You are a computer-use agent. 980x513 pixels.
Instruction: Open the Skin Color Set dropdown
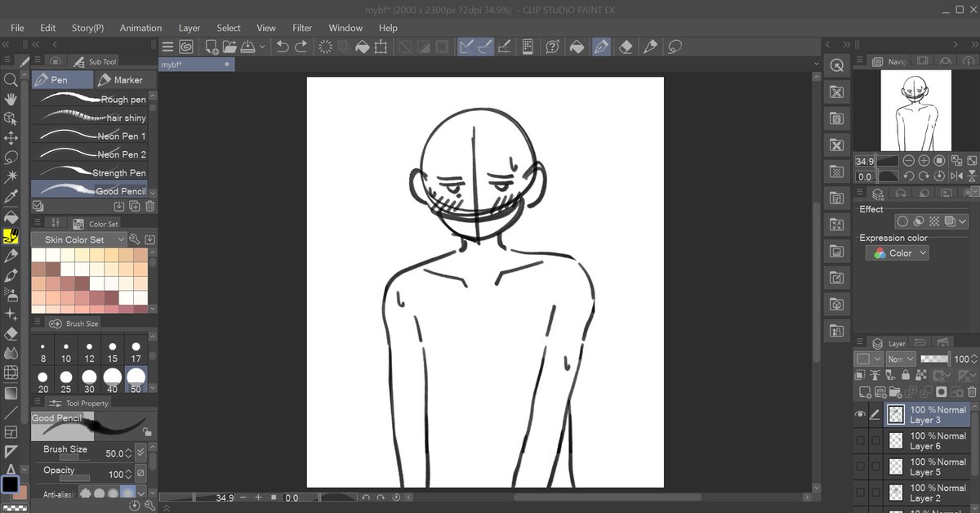78,239
